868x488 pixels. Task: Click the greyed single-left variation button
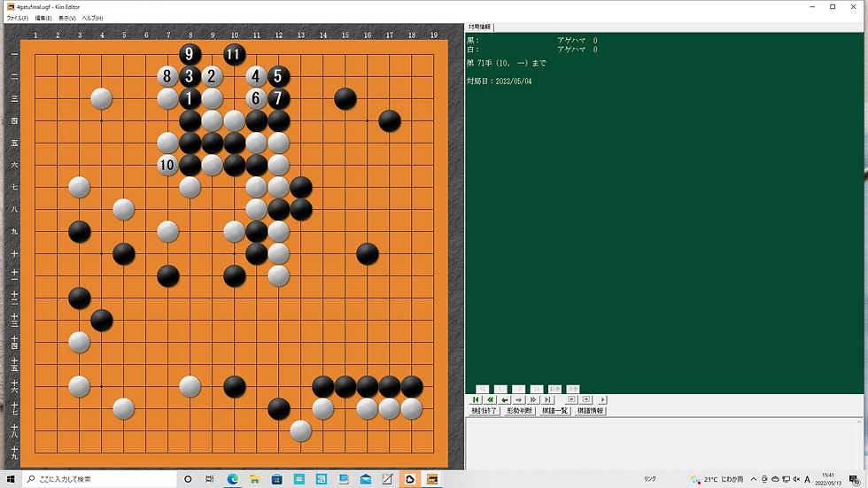tap(500, 389)
